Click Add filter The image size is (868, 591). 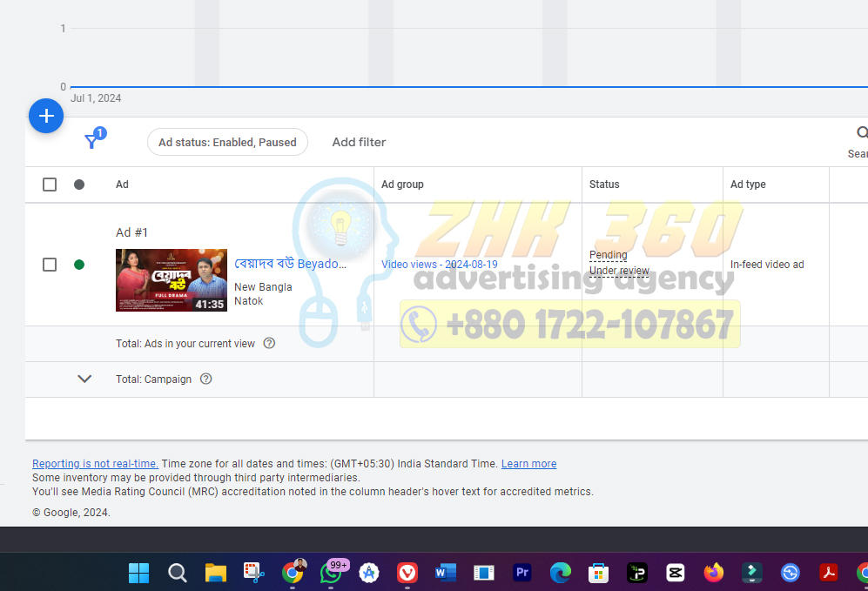359,142
